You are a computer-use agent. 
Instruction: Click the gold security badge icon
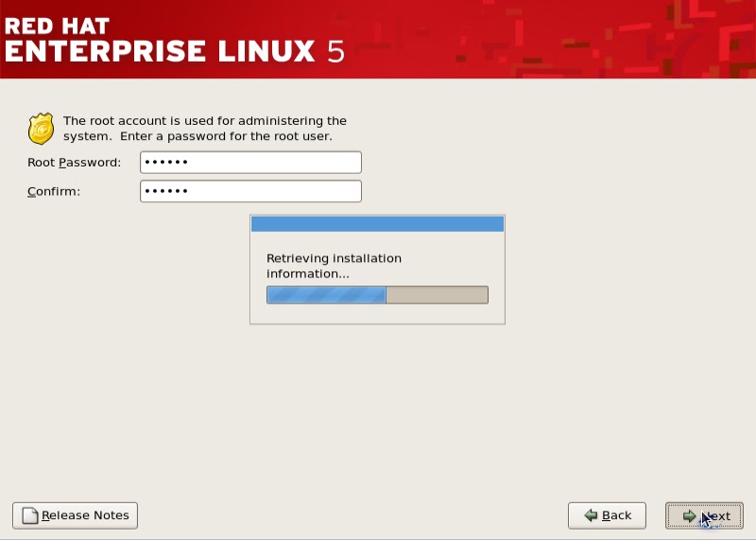click(x=41, y=129)
